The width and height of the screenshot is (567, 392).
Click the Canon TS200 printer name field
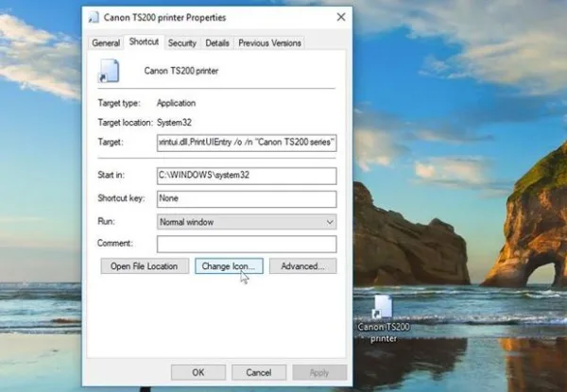pos(181,71)
